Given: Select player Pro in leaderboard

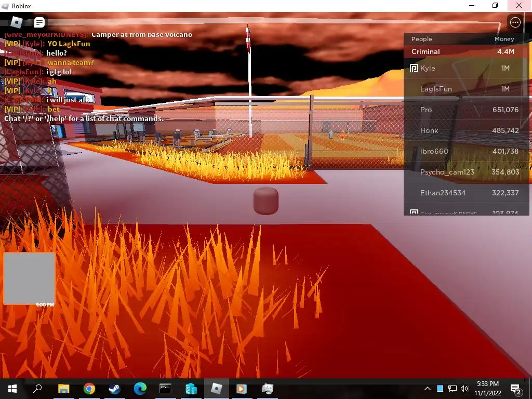Looking at the screenshot, I should pyautogui.click(x=466, y=110).
